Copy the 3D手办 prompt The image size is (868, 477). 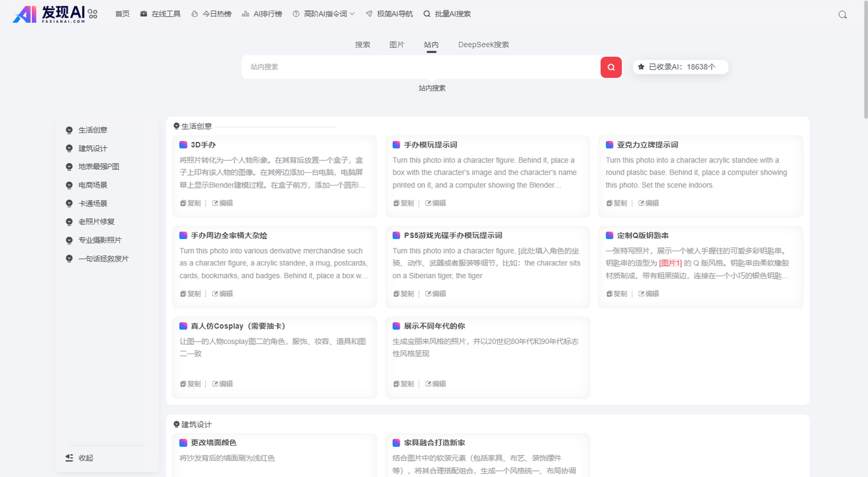(x=190, y=203)
